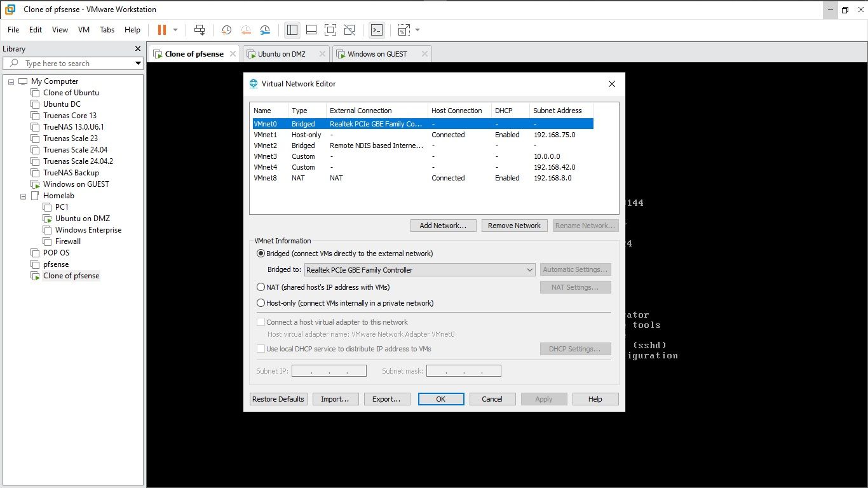Switch to the Windows on GUEST tab
The width and height of the screenshot is (868, 488).
[377, 54]
